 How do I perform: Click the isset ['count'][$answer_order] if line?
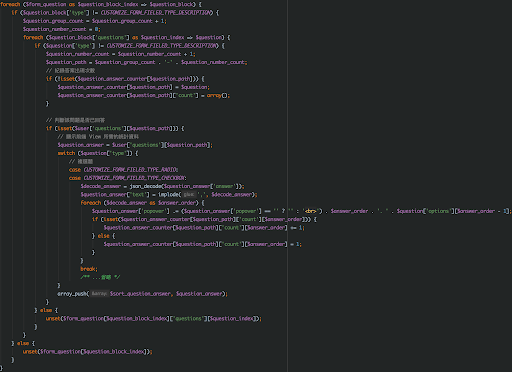[x=204, y=219]
